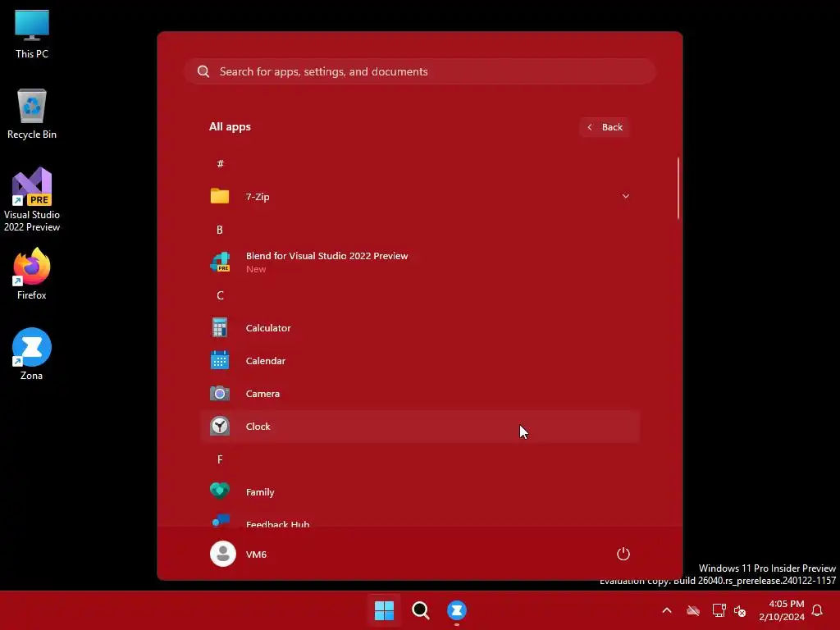Click the All apps heading text
Screen dimensions: 840x630
click(230, 127)
